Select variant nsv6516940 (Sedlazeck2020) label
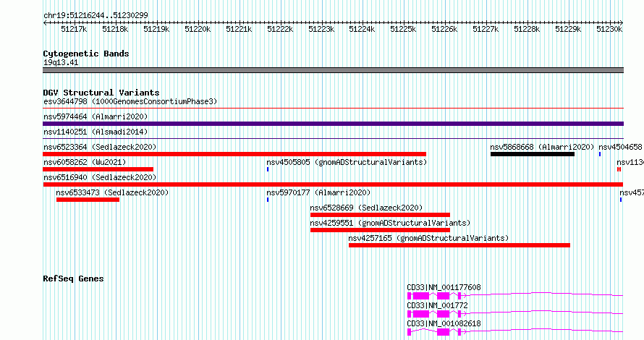Viewport: 644px width, 340px height. click(x=100, y=177)
